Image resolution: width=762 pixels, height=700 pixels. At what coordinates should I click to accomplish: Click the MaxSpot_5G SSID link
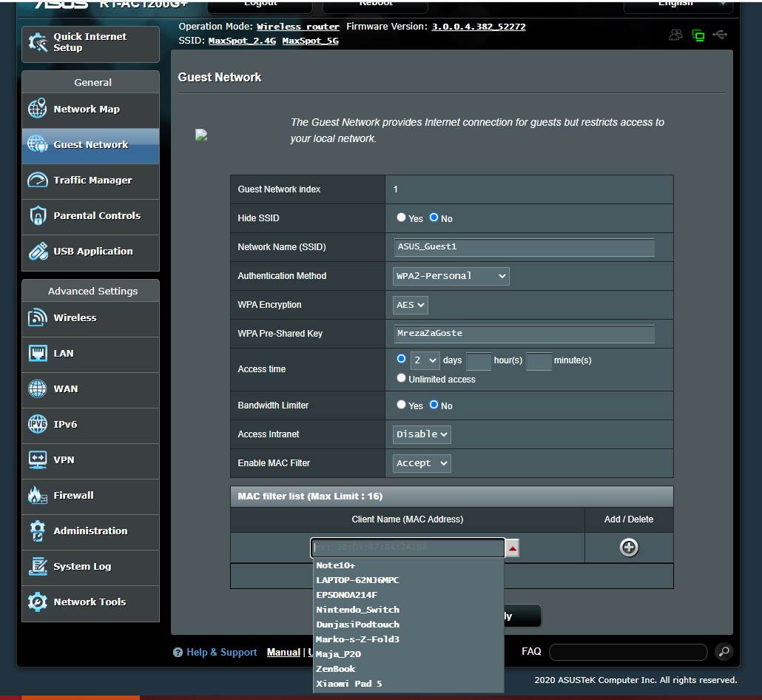310,41
